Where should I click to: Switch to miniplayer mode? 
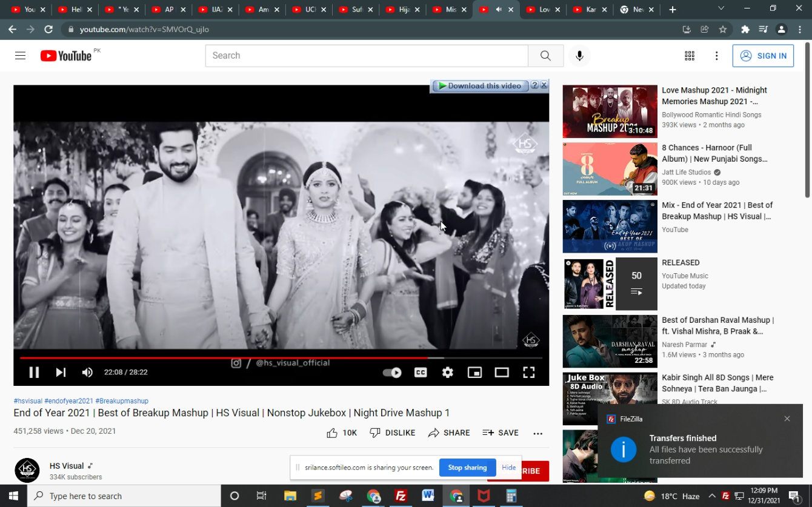pyautogui.click(x=474, y=373)
